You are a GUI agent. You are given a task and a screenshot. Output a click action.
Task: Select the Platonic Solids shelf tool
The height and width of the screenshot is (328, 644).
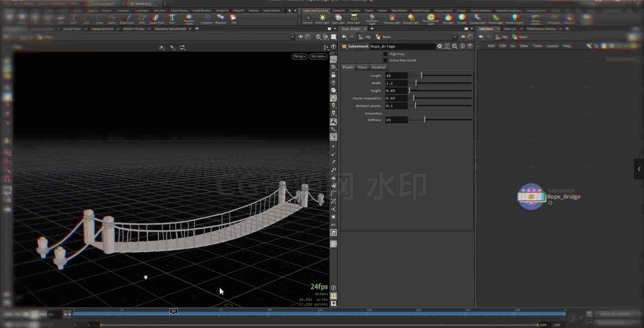coord(189,19)
